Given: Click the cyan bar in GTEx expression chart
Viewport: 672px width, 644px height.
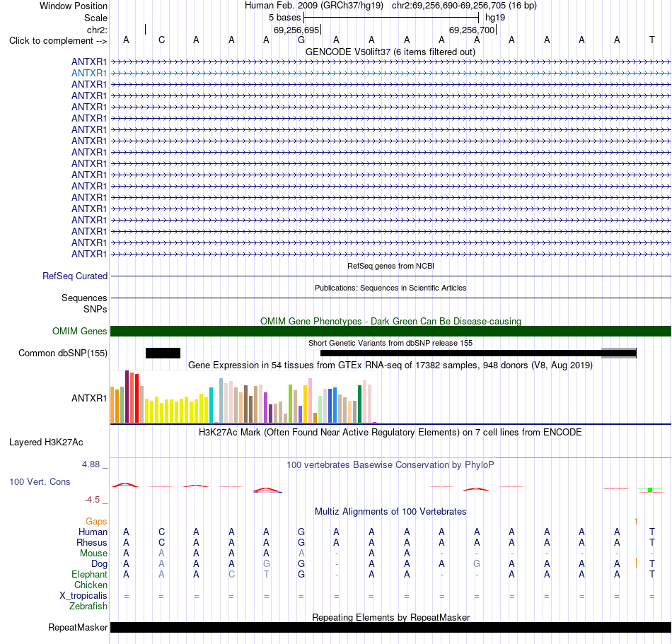Looking at the screenshot, I should point(211,405).
